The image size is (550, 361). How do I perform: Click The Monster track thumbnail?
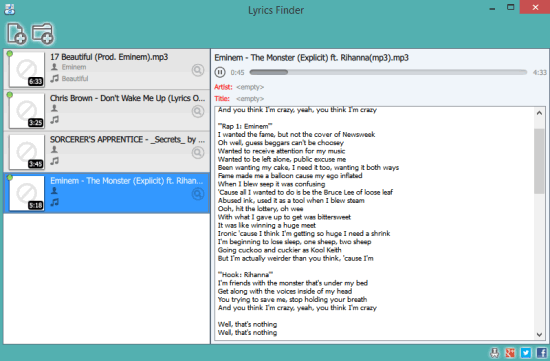[x=27, y=193]
